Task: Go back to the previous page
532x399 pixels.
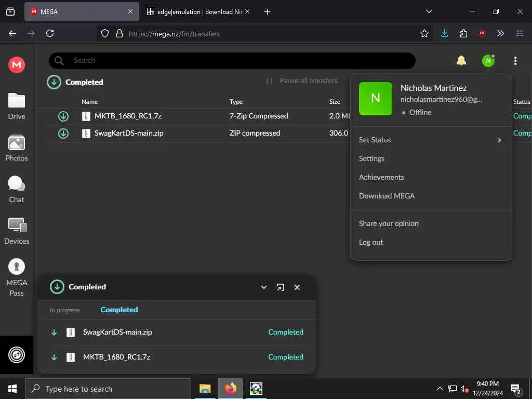Action: click(12, 33)
